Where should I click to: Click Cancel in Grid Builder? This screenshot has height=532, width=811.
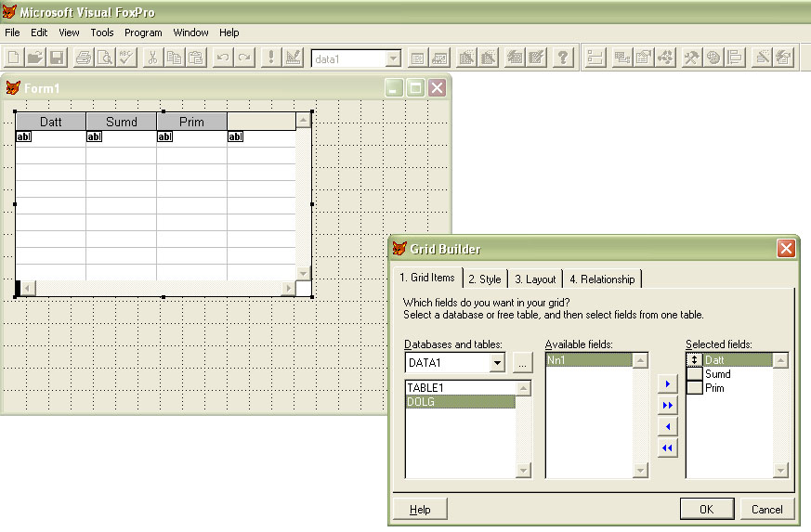coord(766,509)
